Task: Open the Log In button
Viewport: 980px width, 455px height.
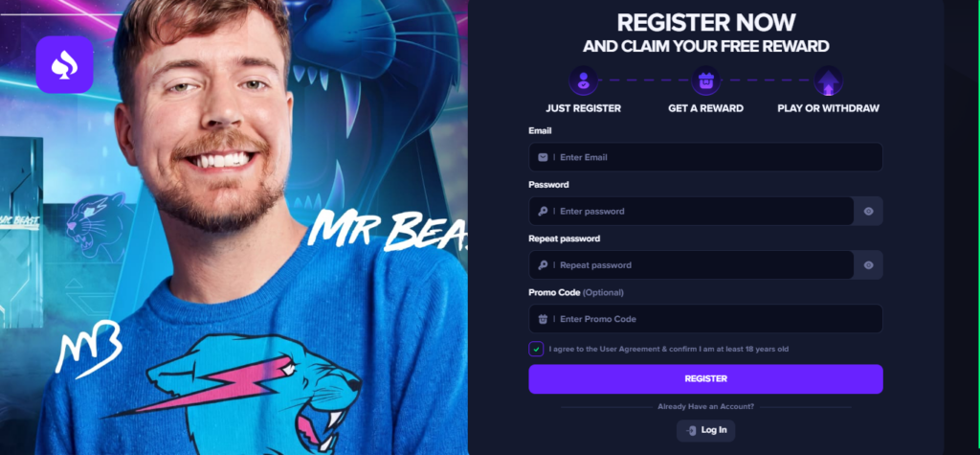Action: point(705,430)
